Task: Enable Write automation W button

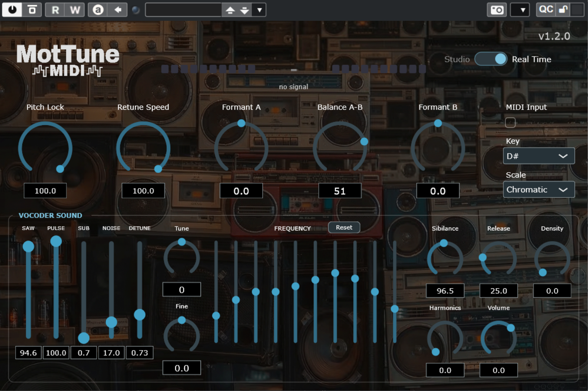Action: pos(75,10)
